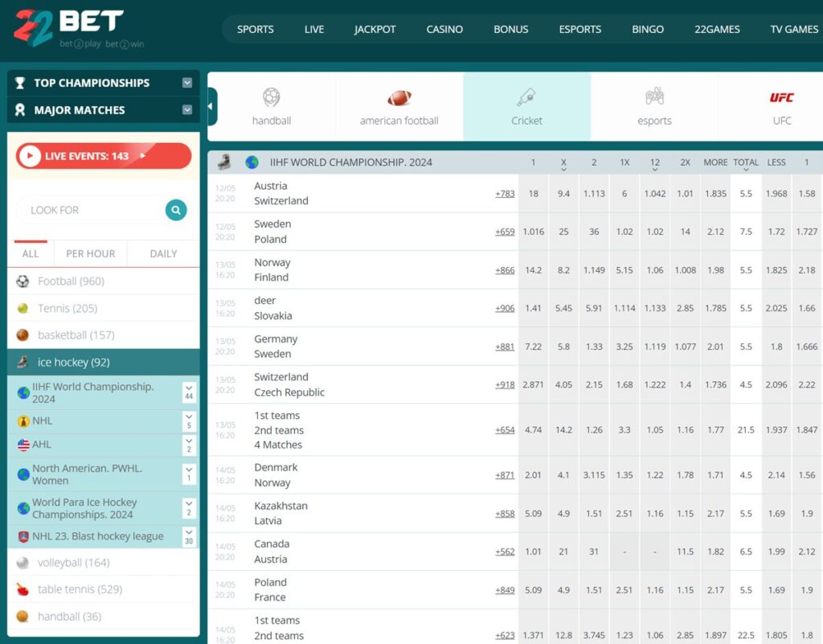Expand the AHL league dropdown

coord(189,445)
